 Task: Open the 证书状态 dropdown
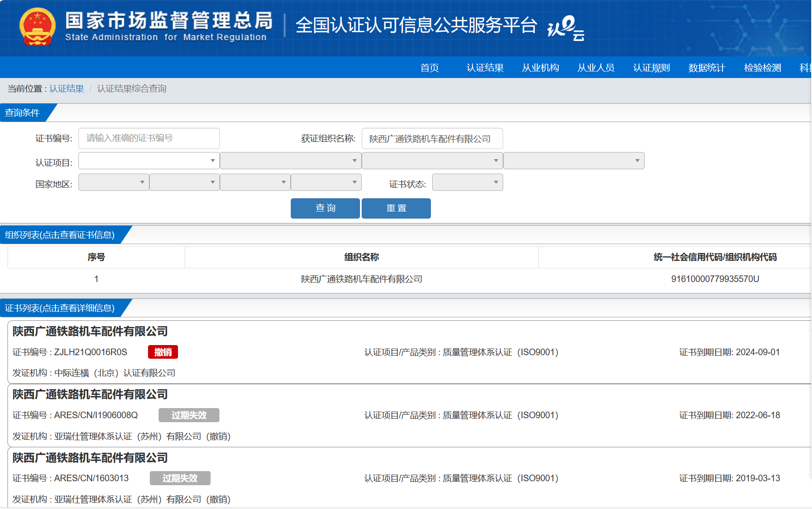(467, 182)
